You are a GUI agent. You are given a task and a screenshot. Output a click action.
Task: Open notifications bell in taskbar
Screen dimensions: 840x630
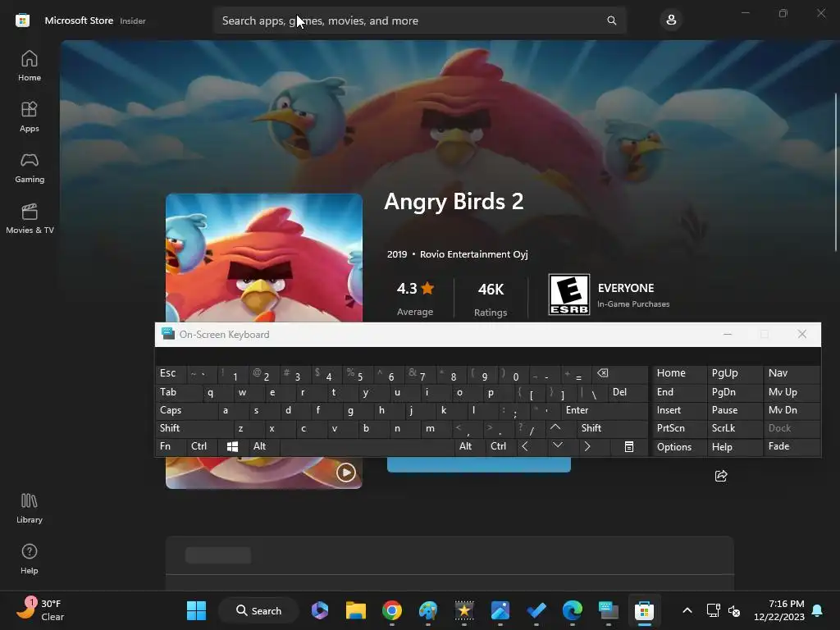[818, 610]
